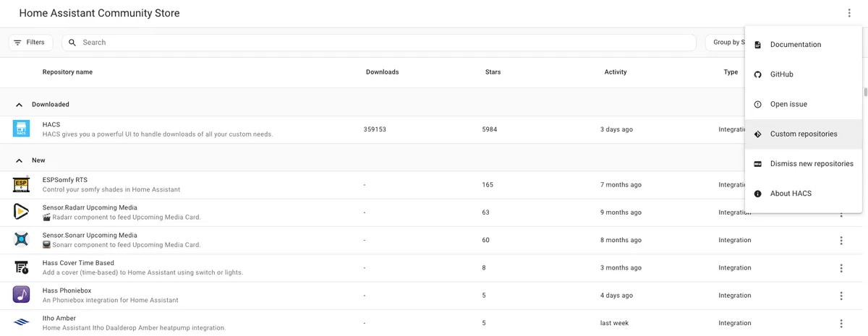Click the Filters button
Image resolution: width=868 pixels, height=336 pixels.
[30, 43]
